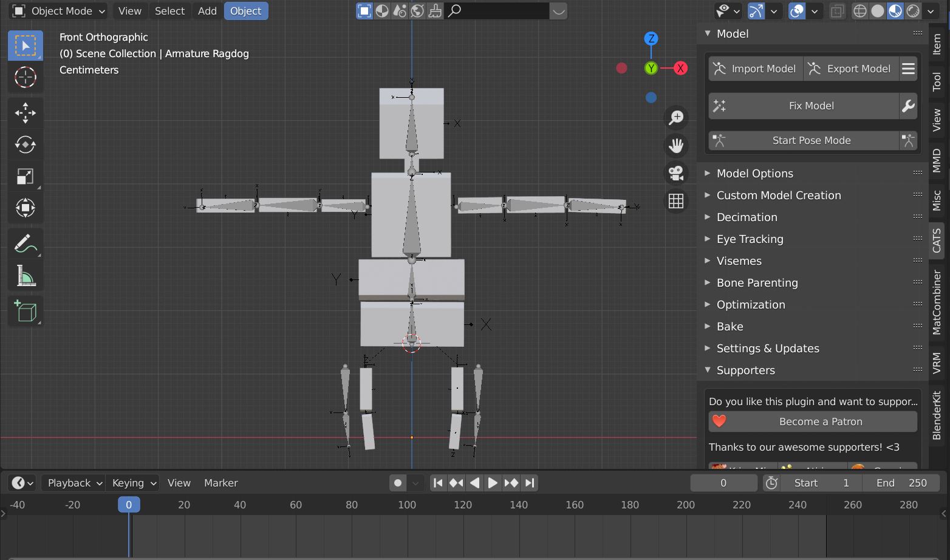The image size is (950, 560).
Task: Click Start Pose Mode button
Action: pos(804,140)
